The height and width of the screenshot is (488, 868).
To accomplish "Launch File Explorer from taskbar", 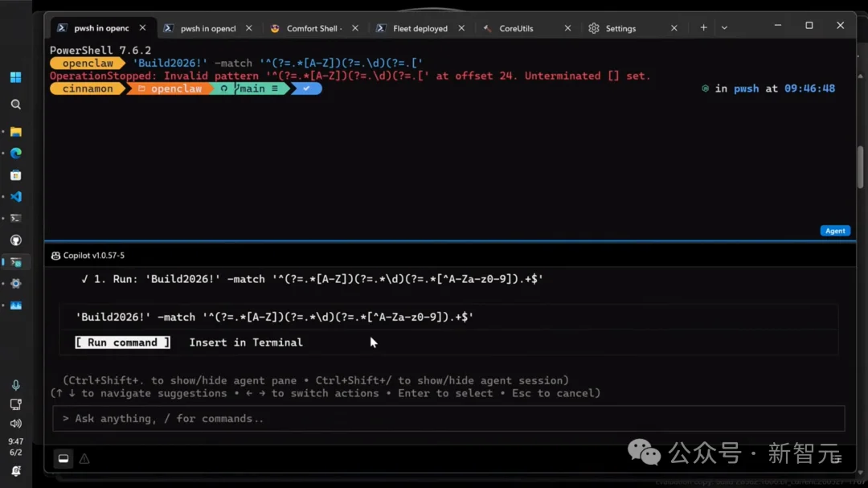I will [15, 132].
